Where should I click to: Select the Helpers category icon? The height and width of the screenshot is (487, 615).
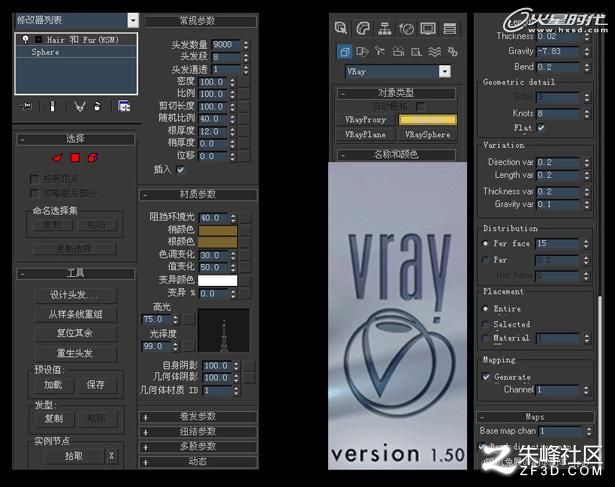(x=416, y=52)
